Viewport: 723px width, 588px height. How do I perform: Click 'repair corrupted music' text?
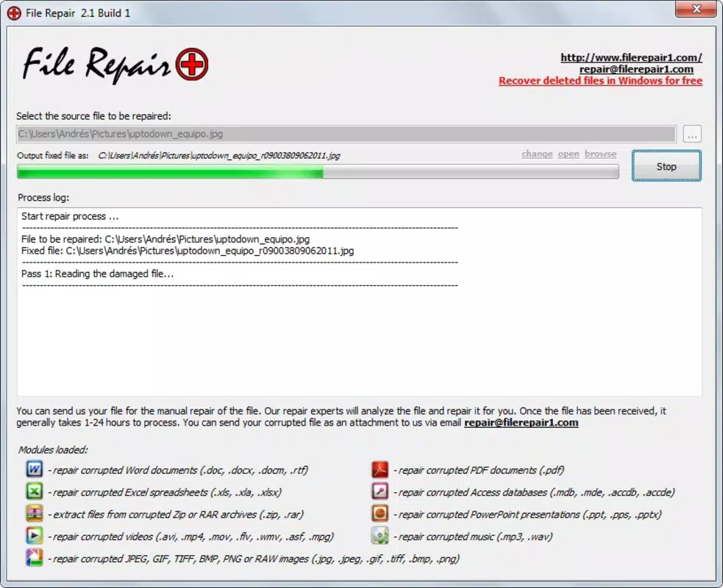tap(473, 537)
